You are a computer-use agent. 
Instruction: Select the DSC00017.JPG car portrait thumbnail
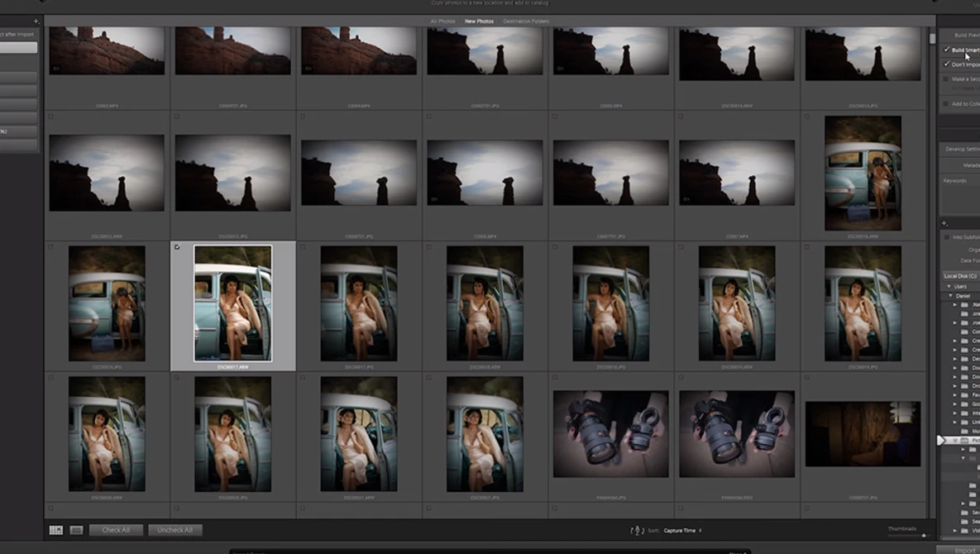[x=359, y=303]
